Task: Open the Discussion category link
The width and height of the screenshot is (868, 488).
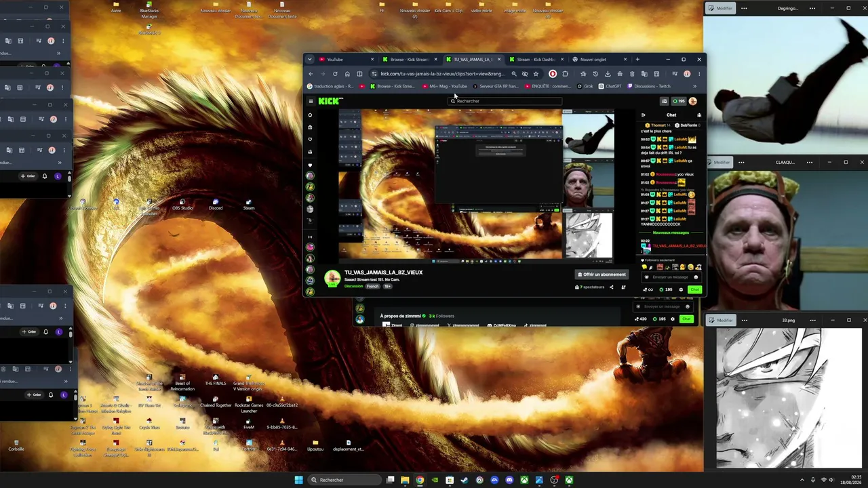Action: 353,286
